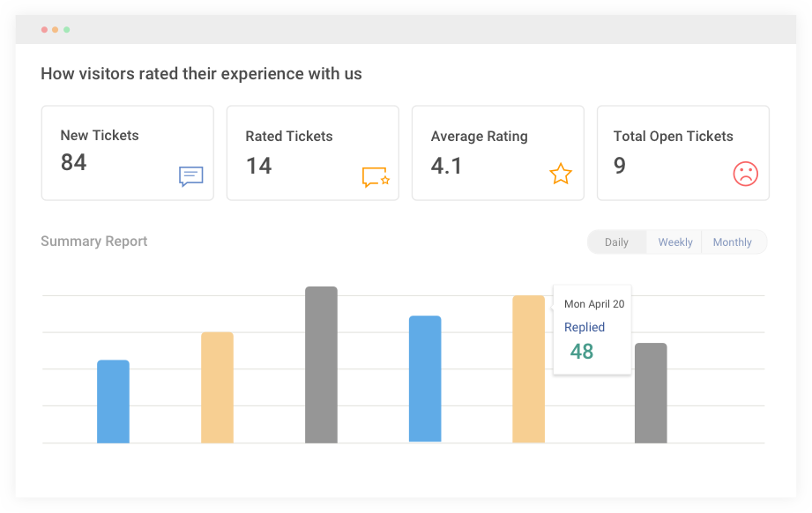Select the Daily report toggle option

(x=617, y=242)
